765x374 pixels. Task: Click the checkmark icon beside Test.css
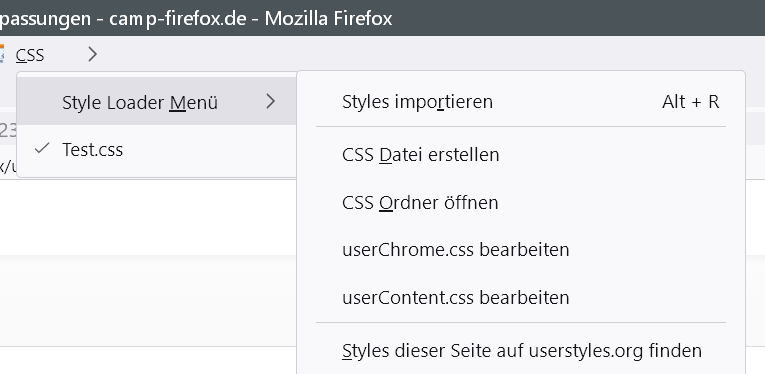click(42, 148)
